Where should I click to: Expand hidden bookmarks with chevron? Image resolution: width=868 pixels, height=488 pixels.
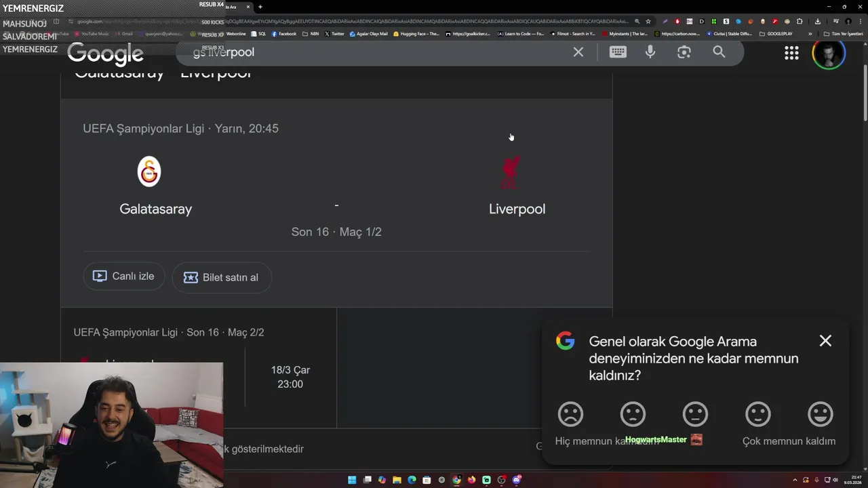[x=810, y=34]
